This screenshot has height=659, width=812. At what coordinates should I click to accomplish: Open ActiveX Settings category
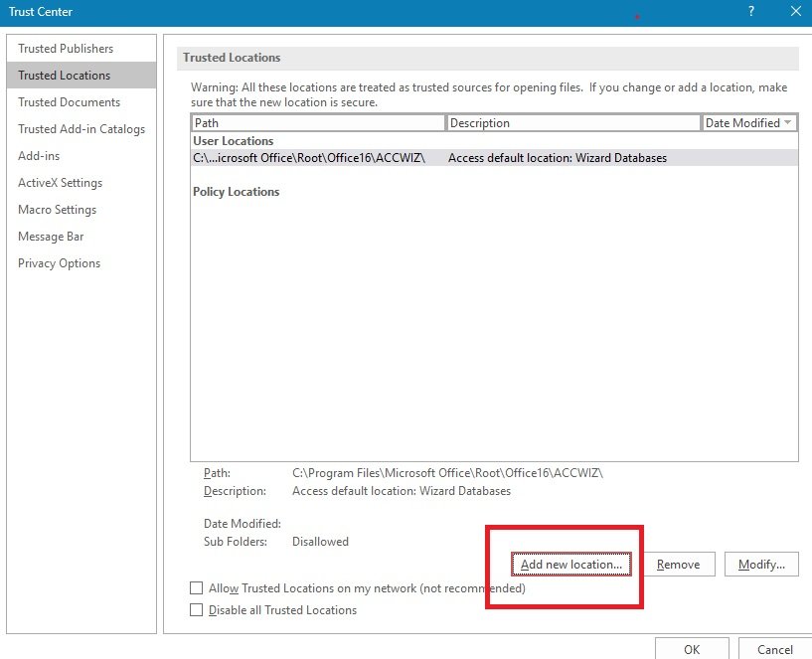coord(60,183)
